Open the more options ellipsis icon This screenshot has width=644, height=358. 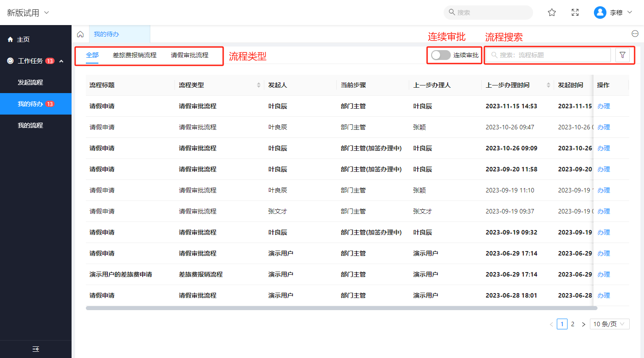[635, 34]
